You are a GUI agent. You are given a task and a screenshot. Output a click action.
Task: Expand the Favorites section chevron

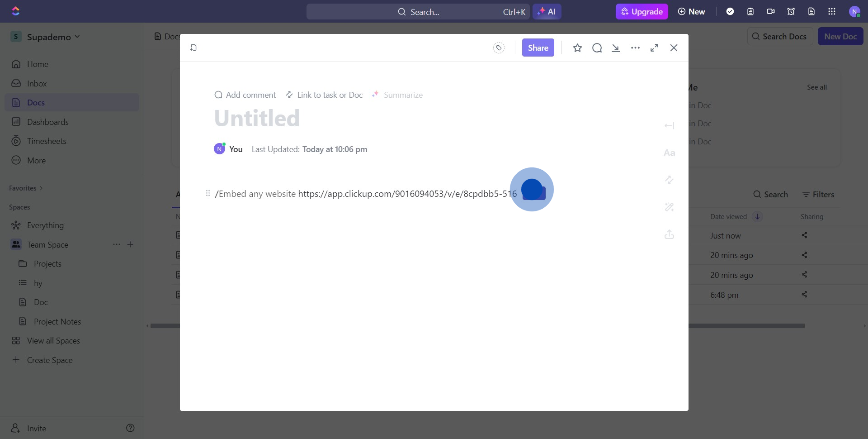point(41,188)
